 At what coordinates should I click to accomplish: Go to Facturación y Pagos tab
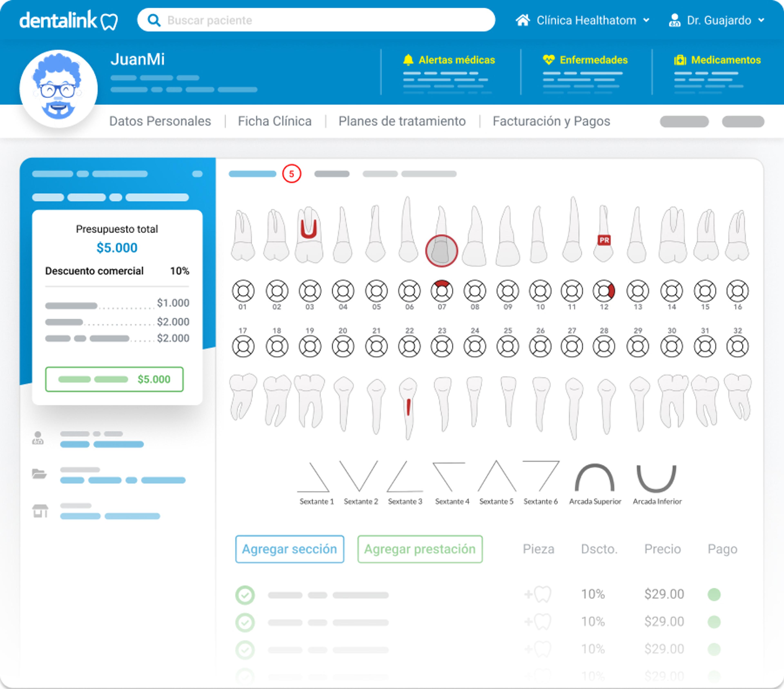pyautogui.click(x=551, y=121)
